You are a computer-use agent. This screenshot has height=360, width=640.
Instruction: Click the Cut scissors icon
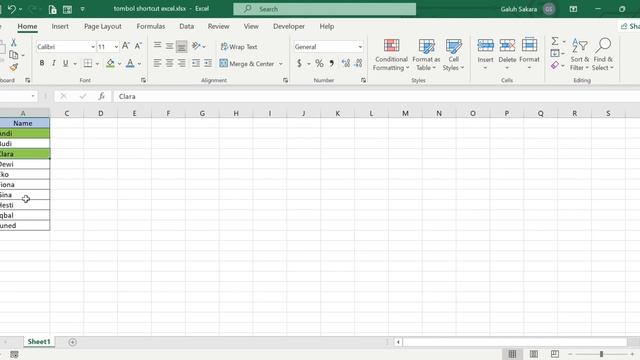click(x=13, y=42)
